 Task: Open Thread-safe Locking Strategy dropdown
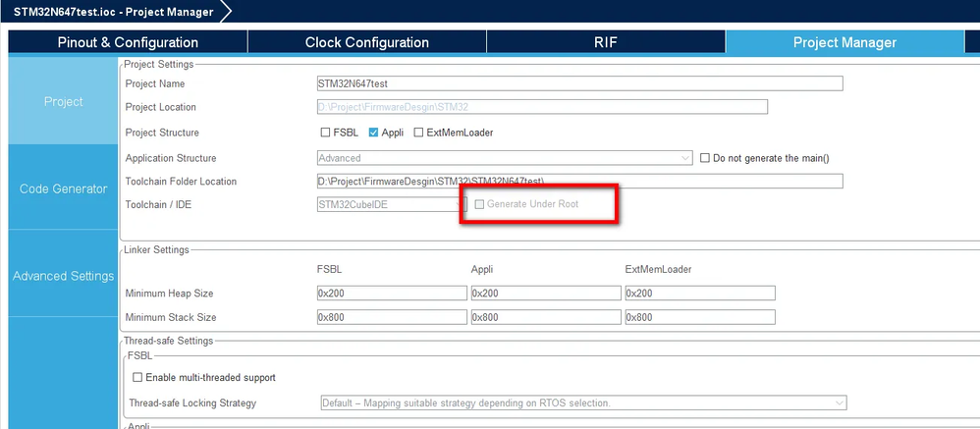[x=583, y=402]
